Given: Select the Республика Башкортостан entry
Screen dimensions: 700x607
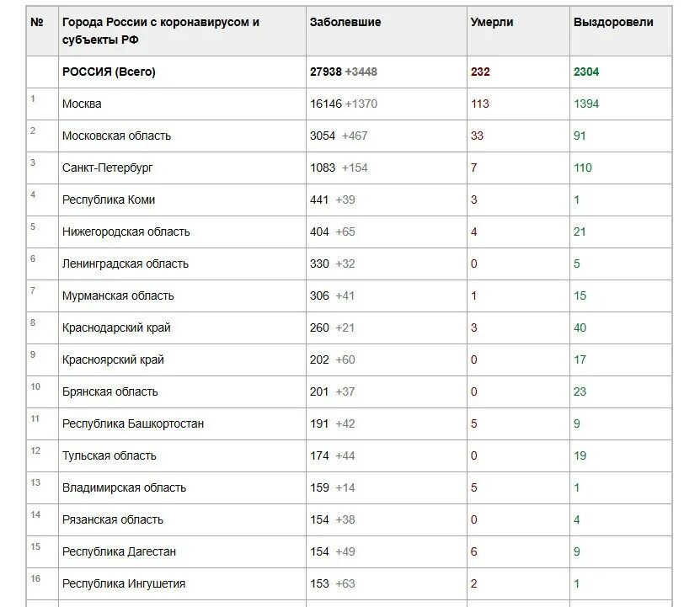Looking at the screenshot, I should point(133,423).
